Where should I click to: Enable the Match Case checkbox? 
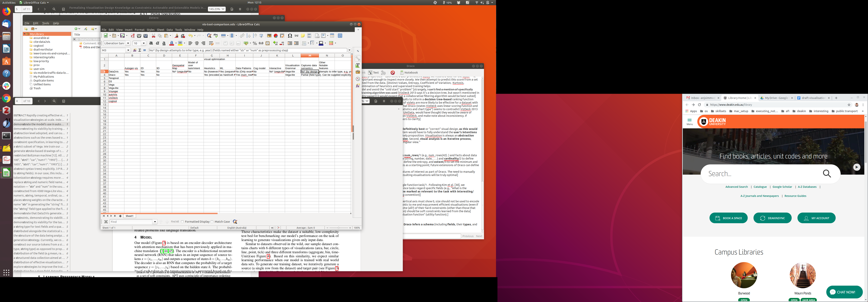tap(212, 221)
